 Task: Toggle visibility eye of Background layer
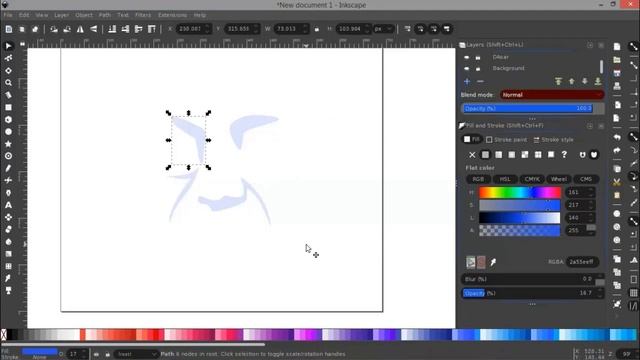tap(467, 69)
